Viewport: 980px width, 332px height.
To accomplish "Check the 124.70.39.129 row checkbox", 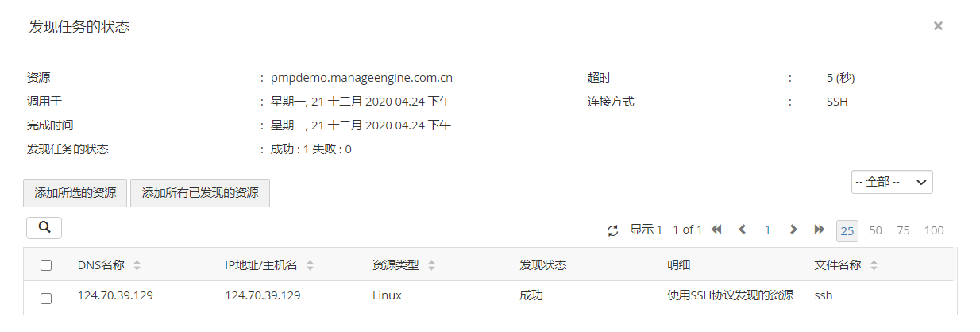I will [x=46, y=298].
